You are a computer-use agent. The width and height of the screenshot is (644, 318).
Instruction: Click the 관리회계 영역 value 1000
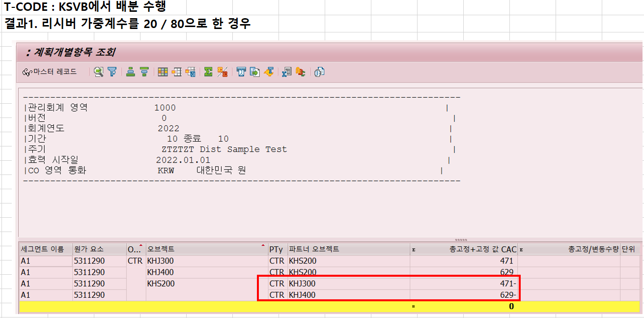pos(165,108)
